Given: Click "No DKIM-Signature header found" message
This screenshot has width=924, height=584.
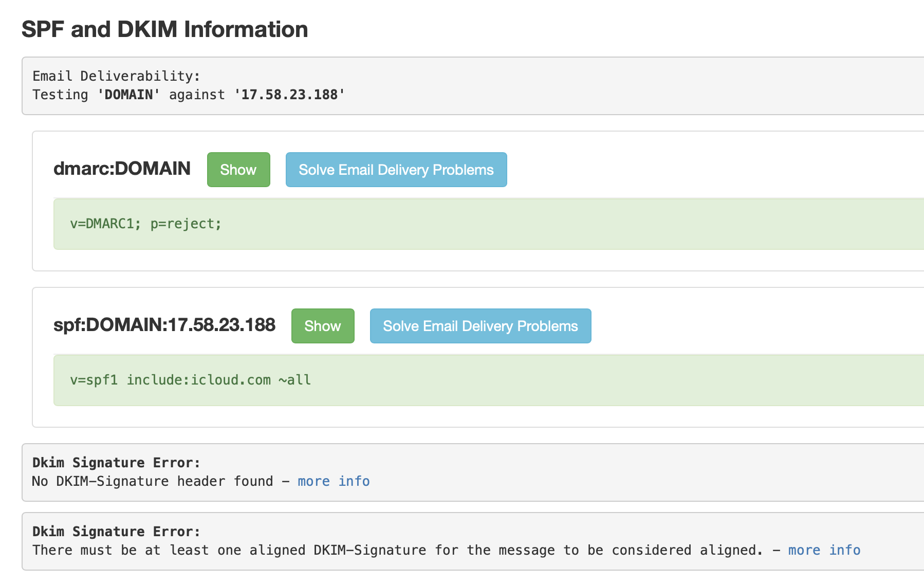Looking at the screenshot, I should (x=153, y=481).
